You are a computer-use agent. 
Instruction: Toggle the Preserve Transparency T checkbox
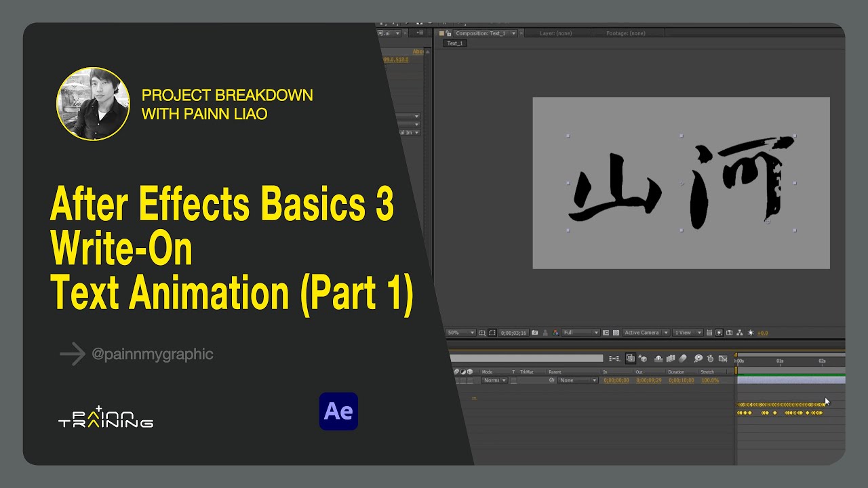pos(513,380)
